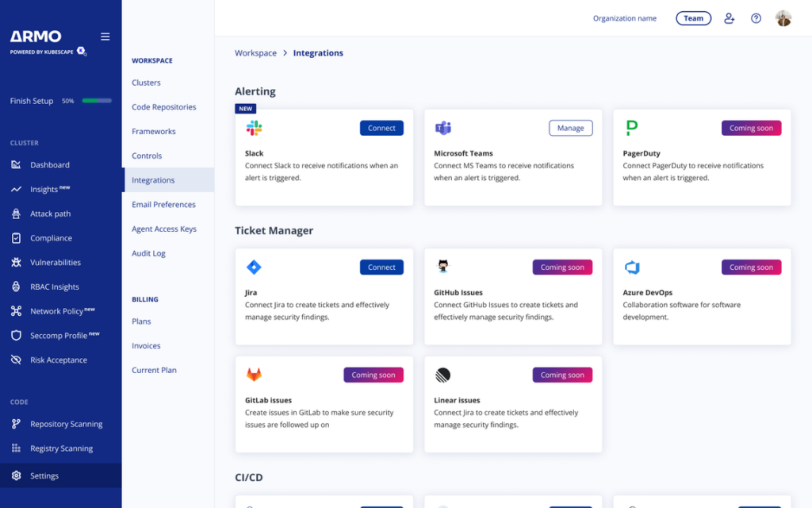Image resolution: width=812 pixels, height=508 pixels.
Task: Click GitLab issues Coming soon badge
Action: pos(373,375)
